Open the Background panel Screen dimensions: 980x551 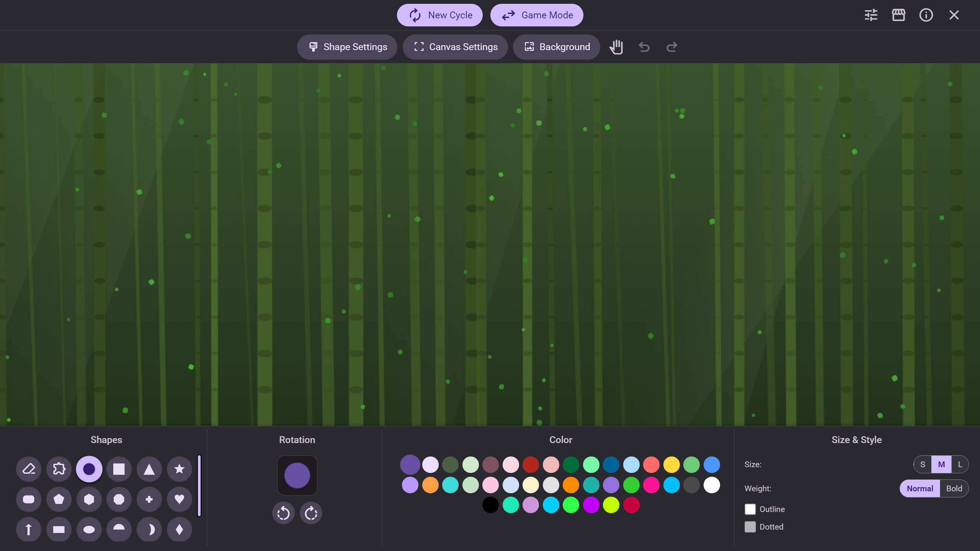556,47
